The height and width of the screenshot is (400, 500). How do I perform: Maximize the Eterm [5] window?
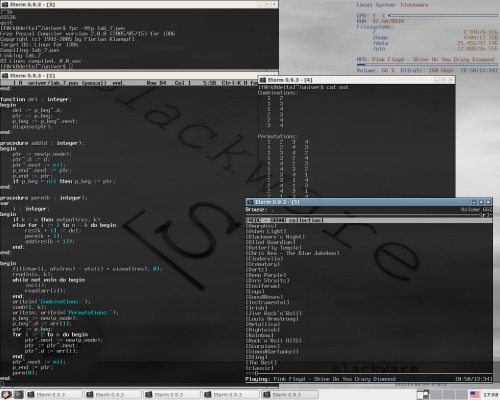pyautogui.click(x=481, y=202)
